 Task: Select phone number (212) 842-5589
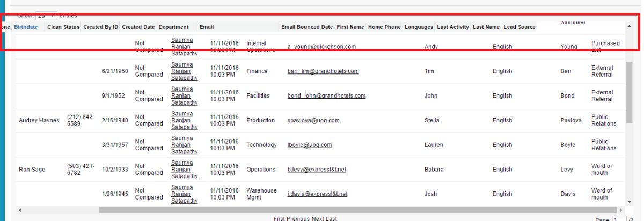[x=81, y=121]
